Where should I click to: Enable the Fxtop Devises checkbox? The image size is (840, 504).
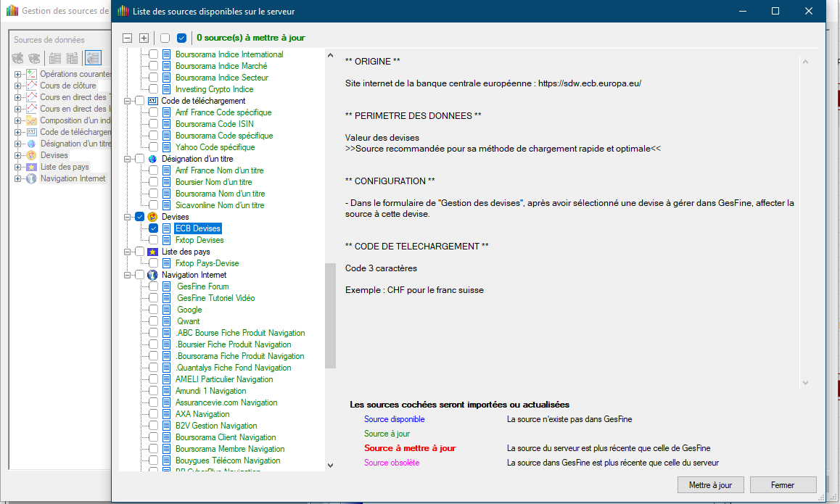tap(153, 240)
